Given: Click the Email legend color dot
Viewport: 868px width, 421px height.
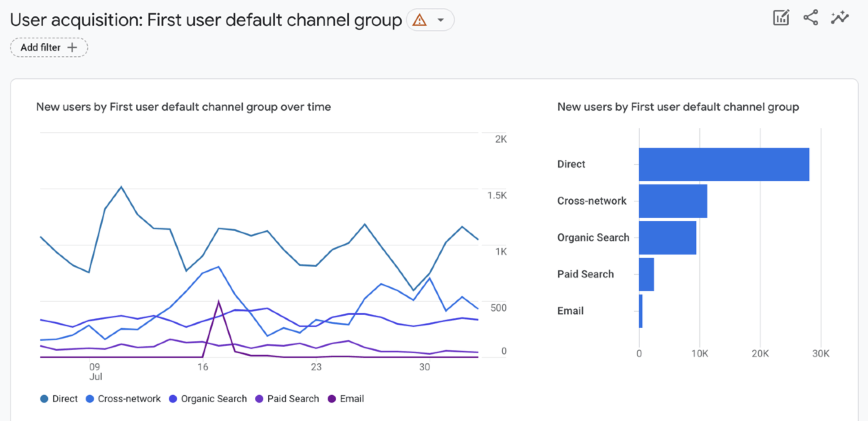Looking at the screenshot, I should coord(332,399).
